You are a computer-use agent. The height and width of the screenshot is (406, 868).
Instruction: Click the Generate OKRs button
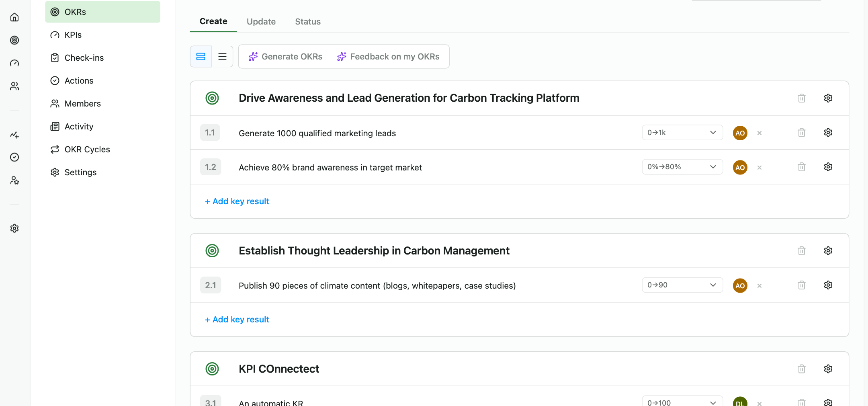[x=285, y=57]
